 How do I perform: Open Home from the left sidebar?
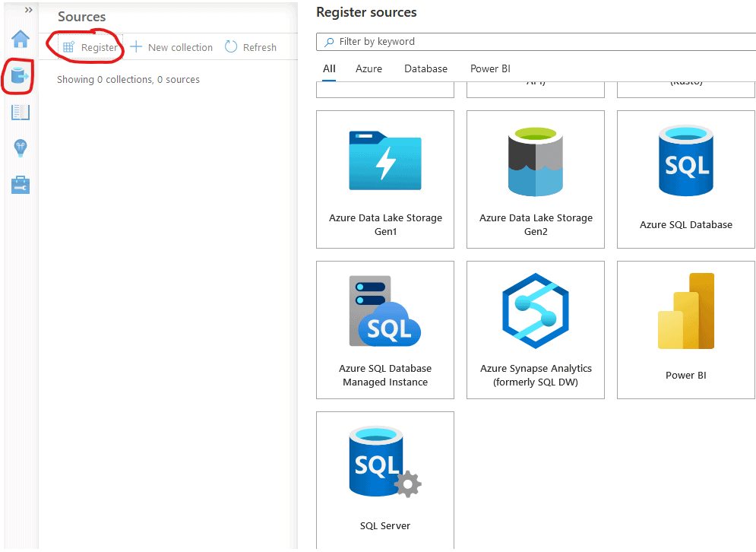point(21,39)
